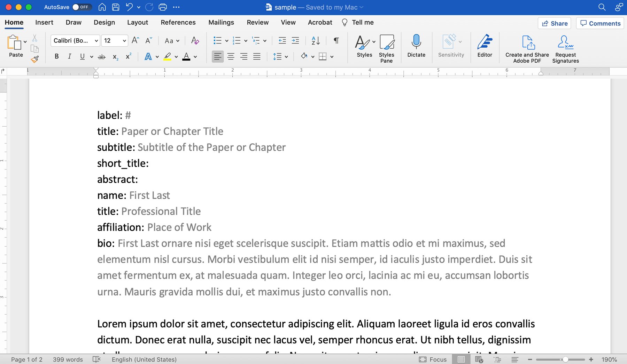Open the Styles Pane
627x364 pixels.
tap(386, 48)
